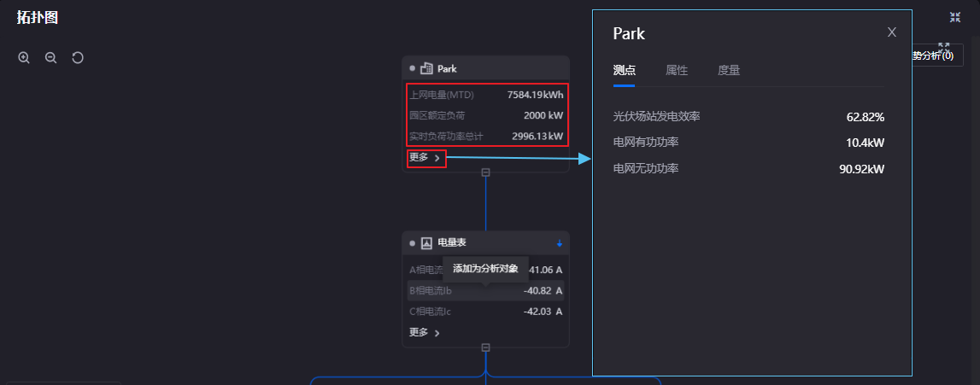
Task: Select the 测点 tab
Action: pos(624,70)
